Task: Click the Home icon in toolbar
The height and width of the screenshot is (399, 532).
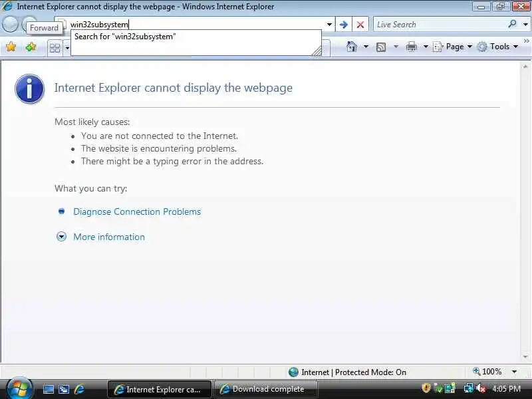Action: 352,47
